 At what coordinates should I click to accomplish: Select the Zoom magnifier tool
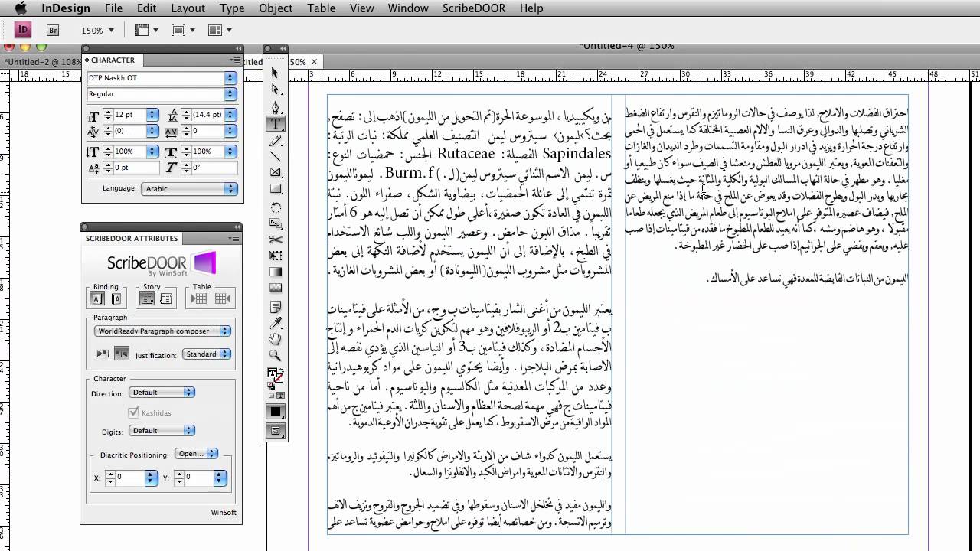pyautogui.click(x=276, y=355)
